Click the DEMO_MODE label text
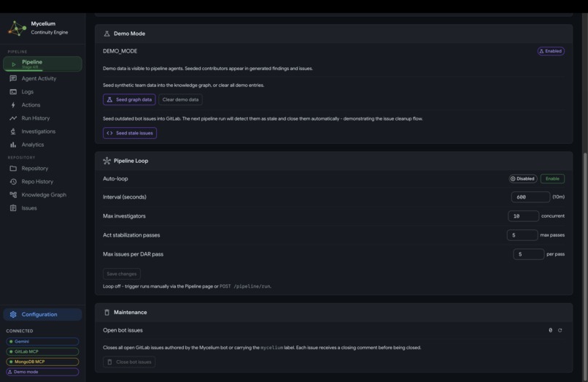 pyautogui.click(x=120, y=51)
